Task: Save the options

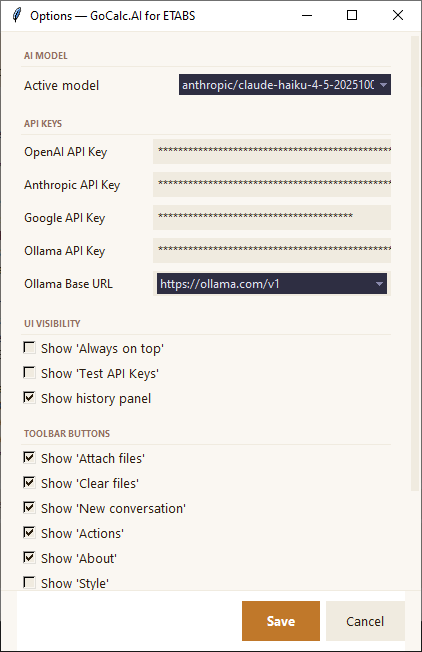Action: pyautogui.click(x=281, y=621)
